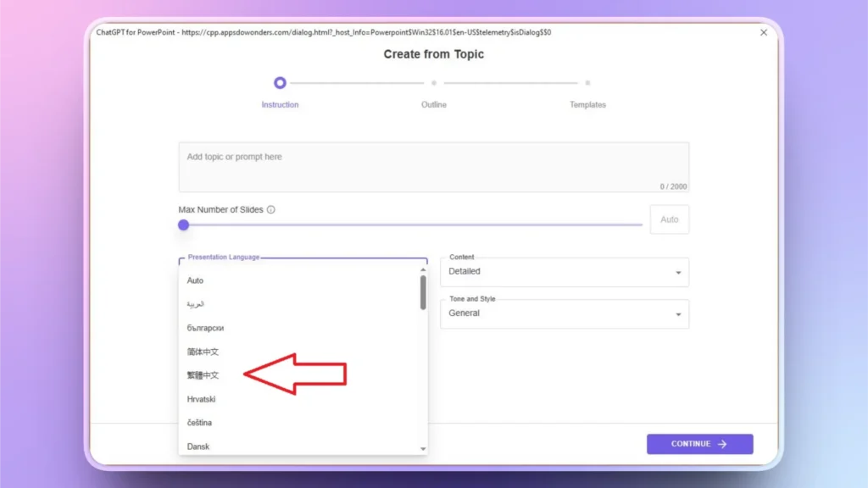The height and width of the screenshot is (488, 868).
Task: Click the info icon beside Max Number of Slides
Action: click(x=271, y=210)
